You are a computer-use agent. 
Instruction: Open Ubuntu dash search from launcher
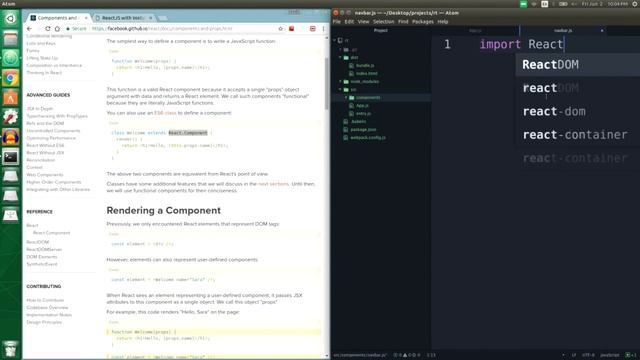click(10, 18)
